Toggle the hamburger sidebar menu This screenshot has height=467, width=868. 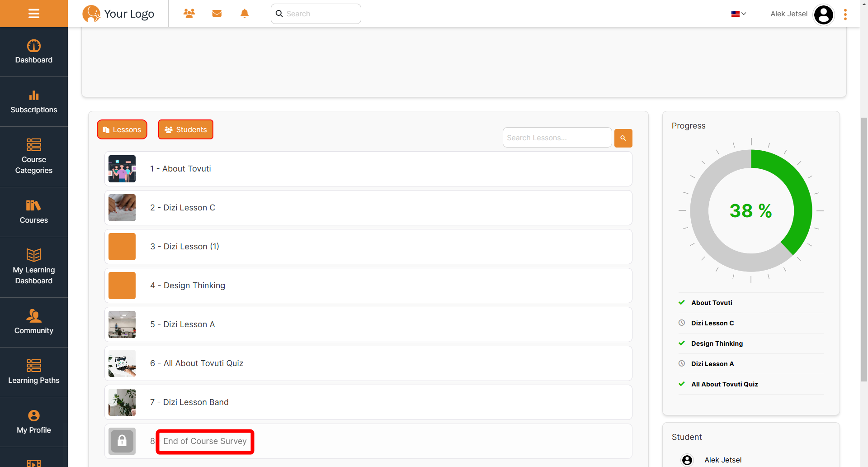click(x=34, y=14)
